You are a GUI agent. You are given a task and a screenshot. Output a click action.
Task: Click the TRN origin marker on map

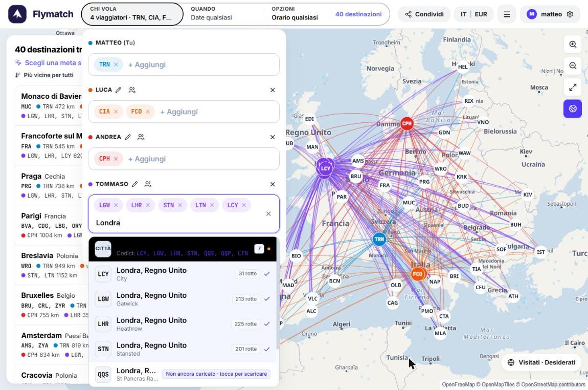[x=379, y=239]
